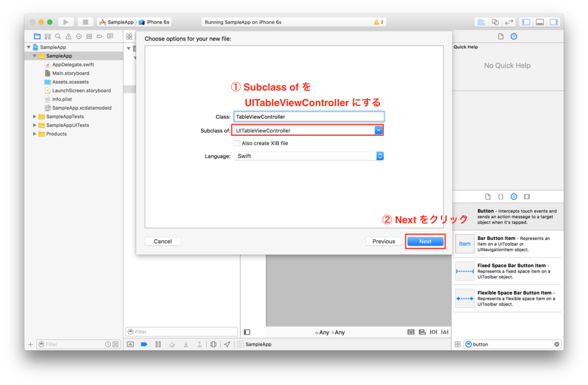Toggle the Navigator panel visibility
Viewport: 588px width, 385px height.
pos(526,22)
